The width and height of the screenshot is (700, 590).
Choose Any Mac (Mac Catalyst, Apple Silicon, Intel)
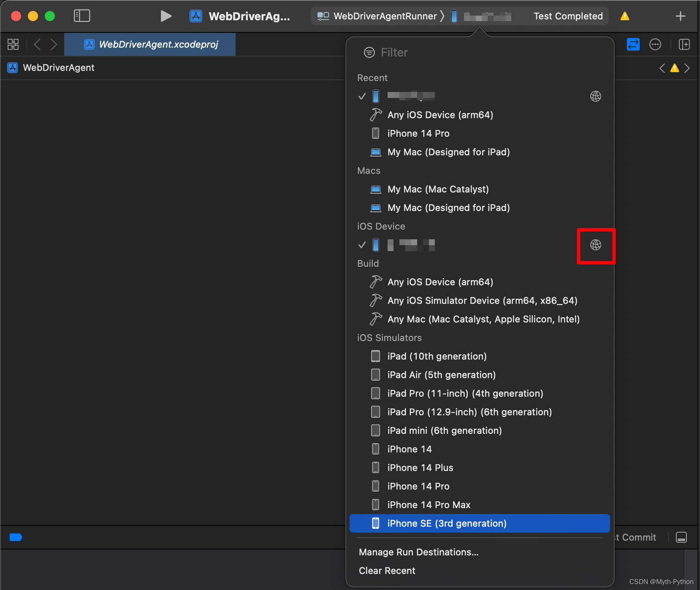tap(480, 319)
